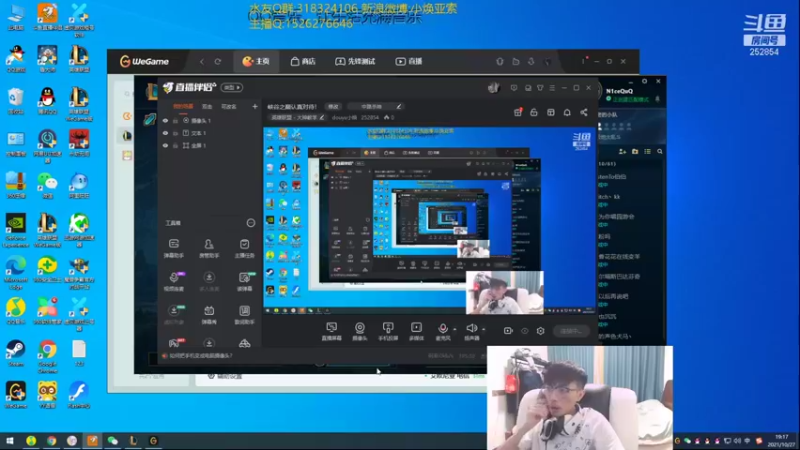The width and height of the screenshot is (800, 450).
Task: Click the add-friend icon in chat panel
Action: pos(622,152)
